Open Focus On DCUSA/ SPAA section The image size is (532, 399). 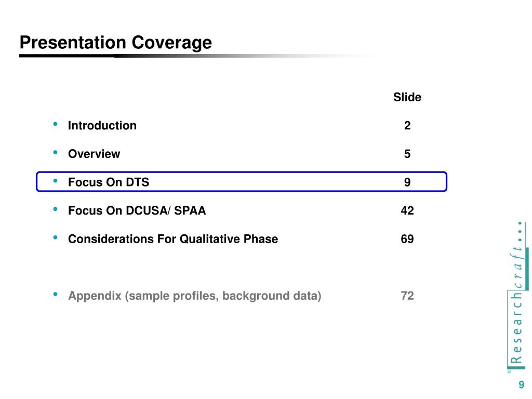[x=137, y=211]
